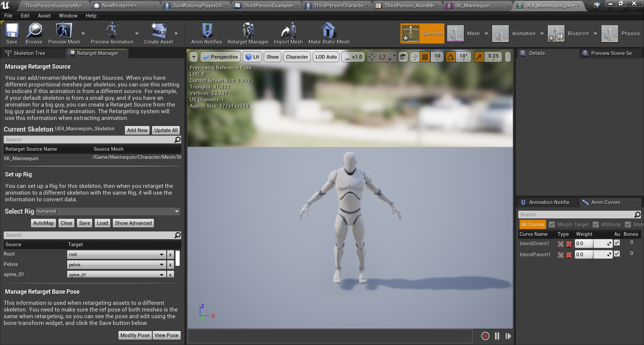Screen dimensions: 644x345
Task: Switch to Skeleton editor mode
Action: tap(422, 33)
